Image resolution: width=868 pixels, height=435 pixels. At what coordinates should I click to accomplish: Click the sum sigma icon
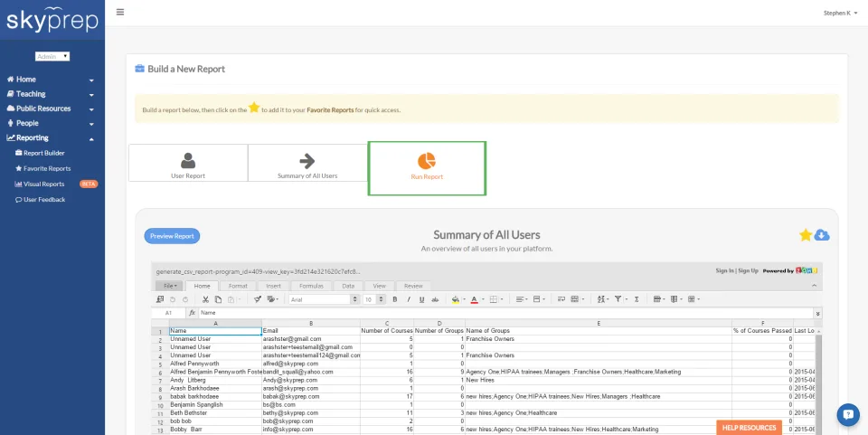(x=637, y=299)
